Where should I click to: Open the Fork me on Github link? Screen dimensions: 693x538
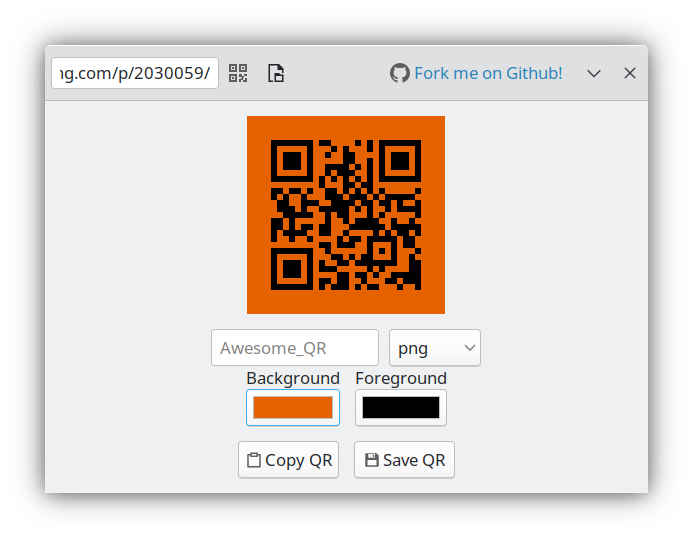pyautogui.click(x=488, y=73)
